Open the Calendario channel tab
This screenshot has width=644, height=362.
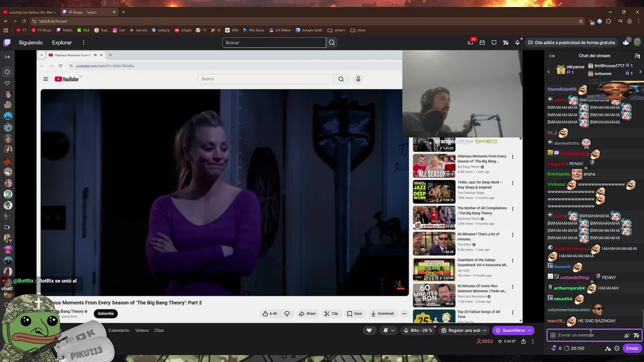[119, 330]
